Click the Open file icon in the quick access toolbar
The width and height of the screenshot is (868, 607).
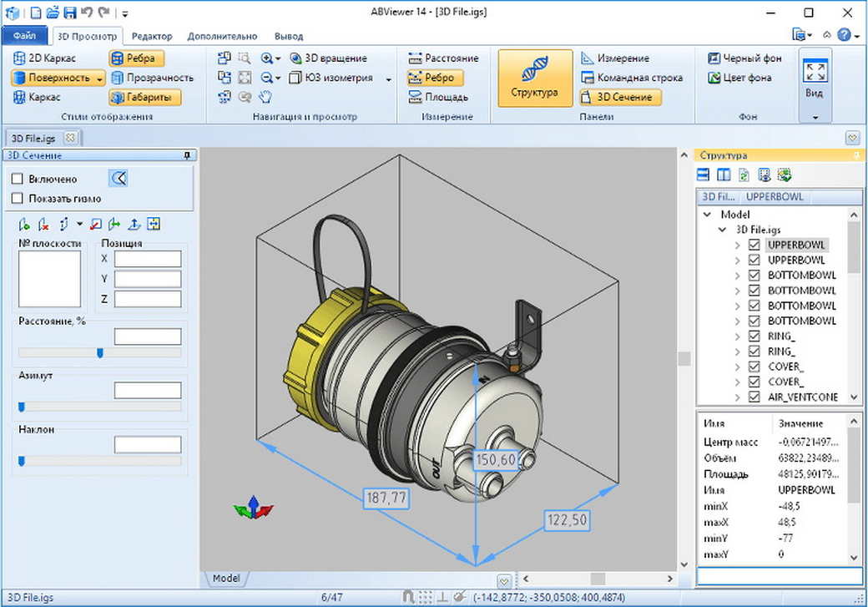tap(53, 13)
